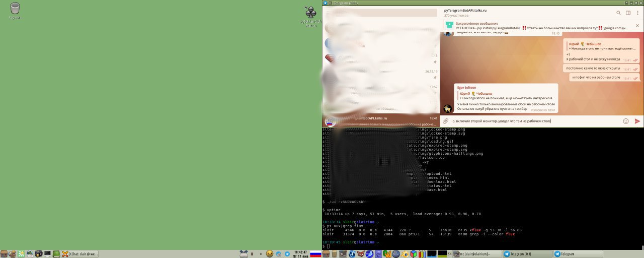
Task: Click the sender name Egor Joltvon
Action: (466, 87)
